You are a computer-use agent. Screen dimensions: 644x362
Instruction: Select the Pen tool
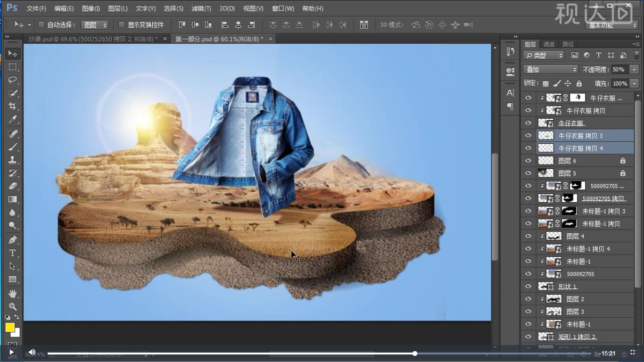tap(13, 239)
